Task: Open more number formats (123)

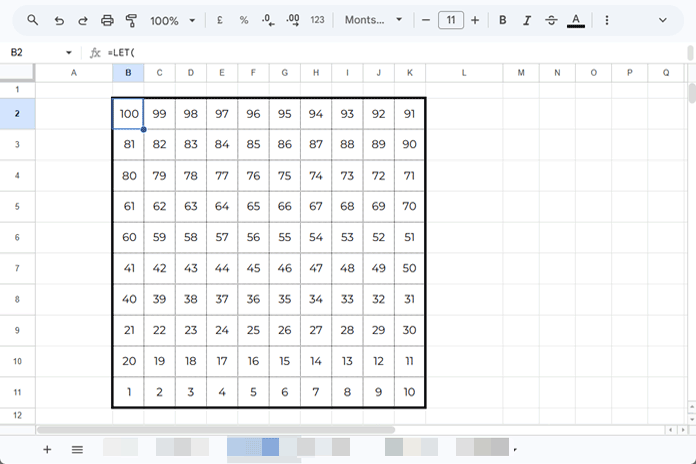Action: coord(317,20)
